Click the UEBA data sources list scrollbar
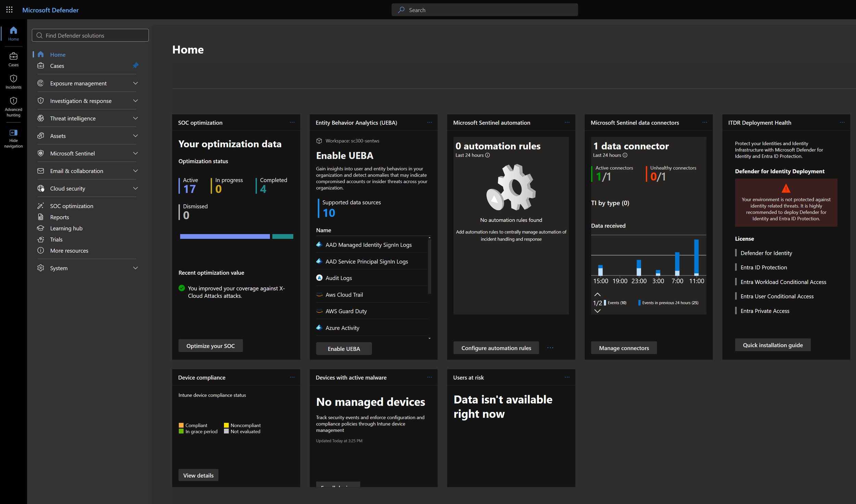The image size is (856, 504). (429, 267)
